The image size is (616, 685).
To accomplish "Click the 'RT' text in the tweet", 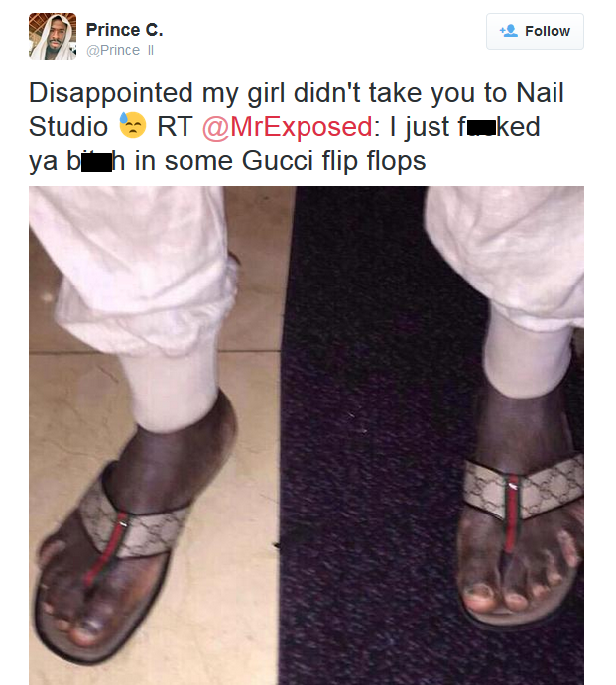I will click(175, 127).
